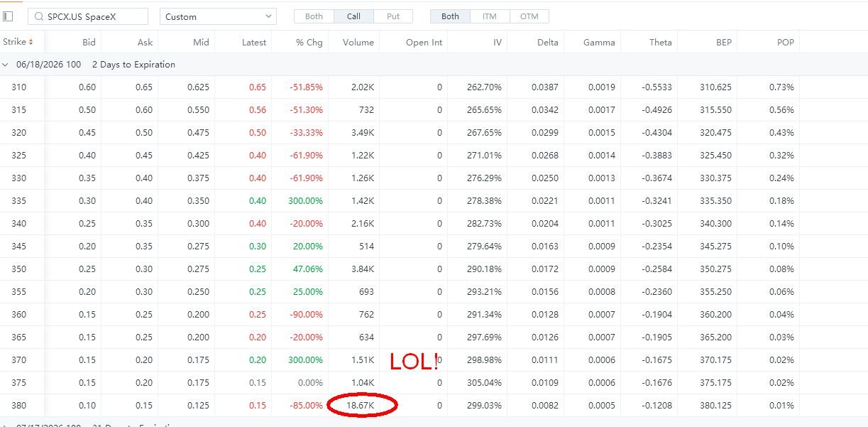Click the 310.625 BEP value

[715, 87]
